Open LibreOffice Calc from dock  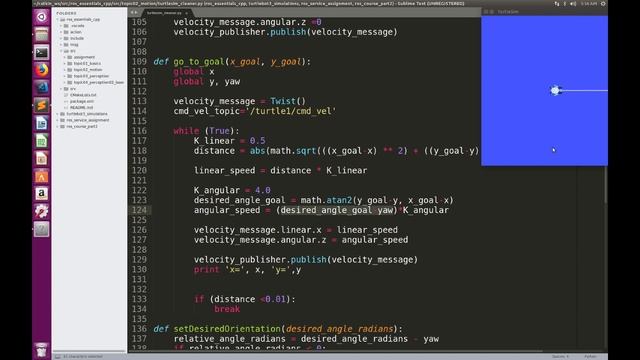[x=41, y=141]
